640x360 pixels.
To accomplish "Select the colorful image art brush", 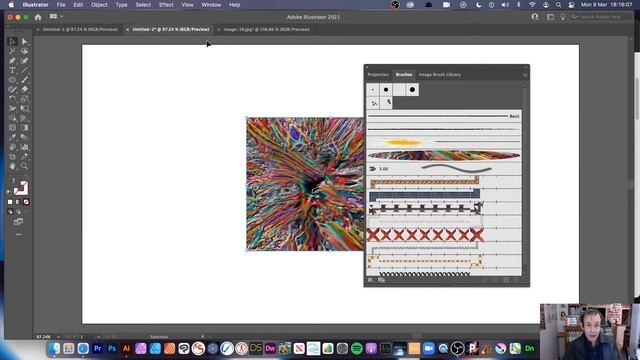I will [x=444, y=156].
